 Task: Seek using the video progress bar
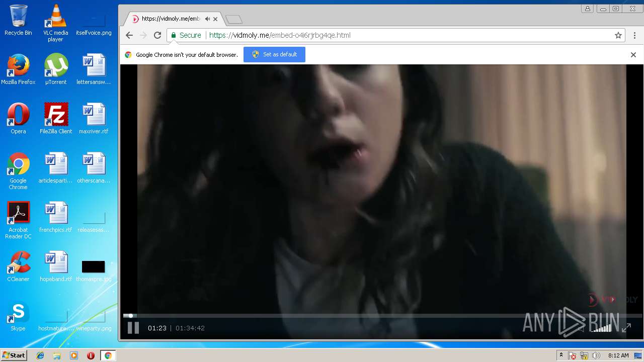tap(382, 316)
